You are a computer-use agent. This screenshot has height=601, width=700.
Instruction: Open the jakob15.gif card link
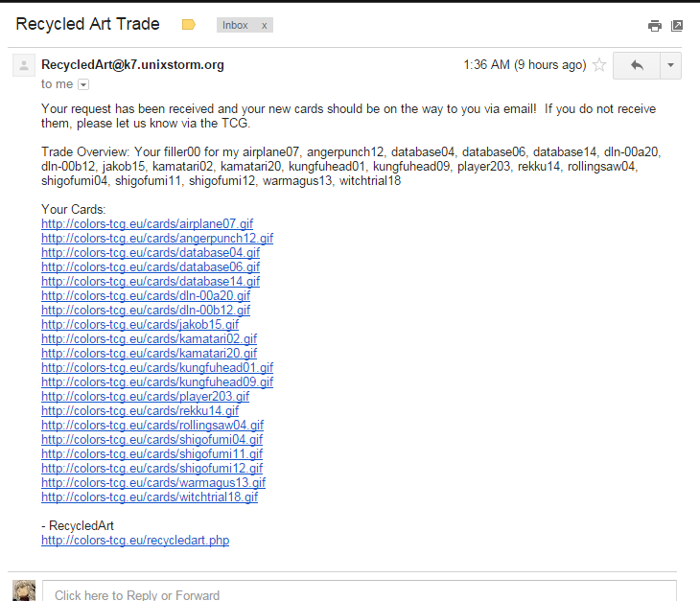pyautogui.click(x=140, y=324)
